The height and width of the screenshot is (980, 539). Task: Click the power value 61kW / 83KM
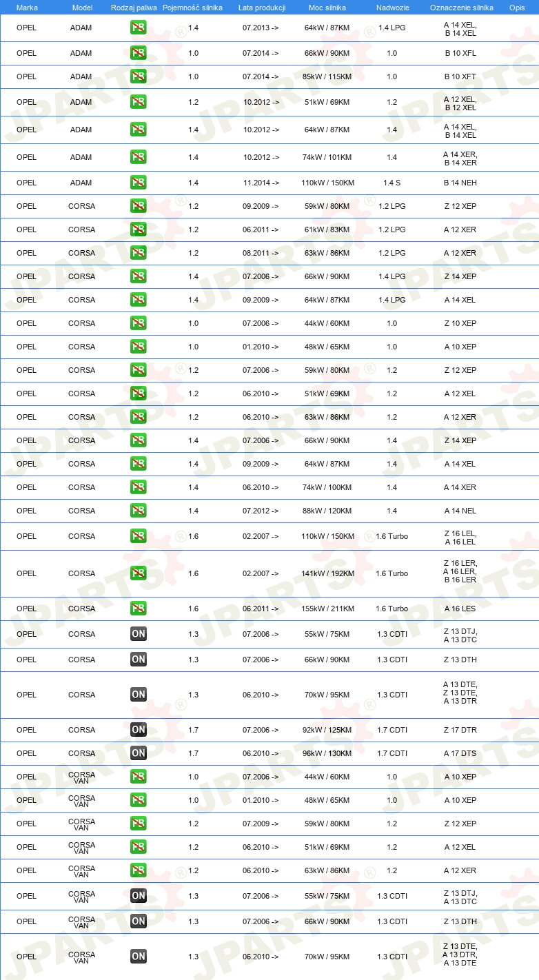pyautogui.click(x=327, y=229)
